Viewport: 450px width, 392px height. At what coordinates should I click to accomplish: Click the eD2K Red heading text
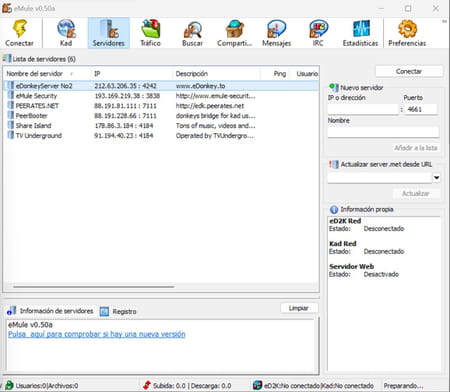point(345,221)
